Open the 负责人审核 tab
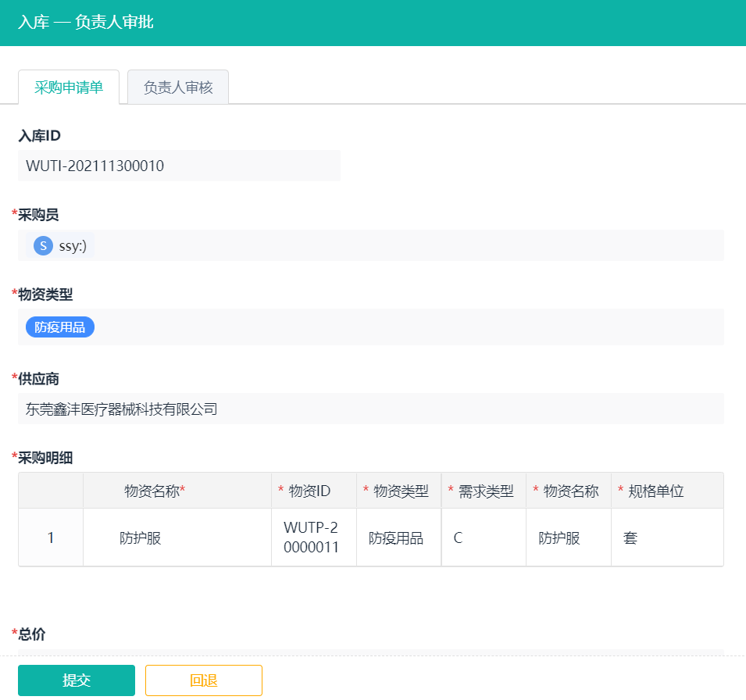This screenshot has height=700, width=746. (178, 87)
